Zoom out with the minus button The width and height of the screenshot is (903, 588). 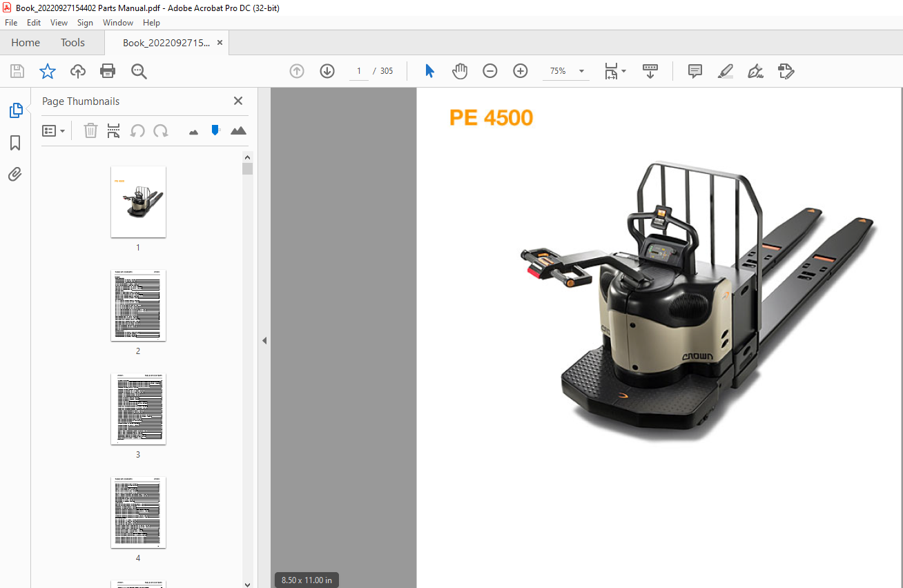coord(490,71)
